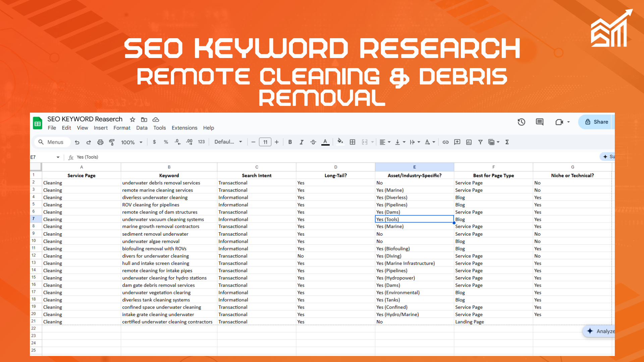Click the Move to folder icon
Image resolution: width=644 pixels, height=362 pixels.
tap(144, 120)
